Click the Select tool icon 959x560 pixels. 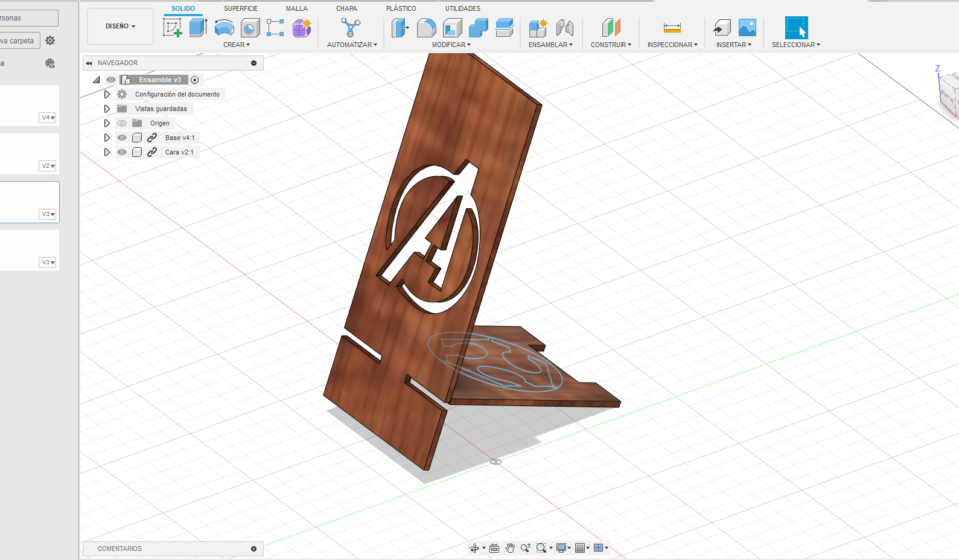pos(796,28)
